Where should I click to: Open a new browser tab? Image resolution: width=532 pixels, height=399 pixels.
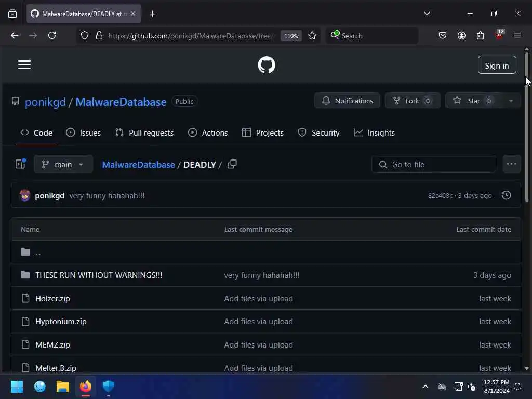(x=153, y=14)
